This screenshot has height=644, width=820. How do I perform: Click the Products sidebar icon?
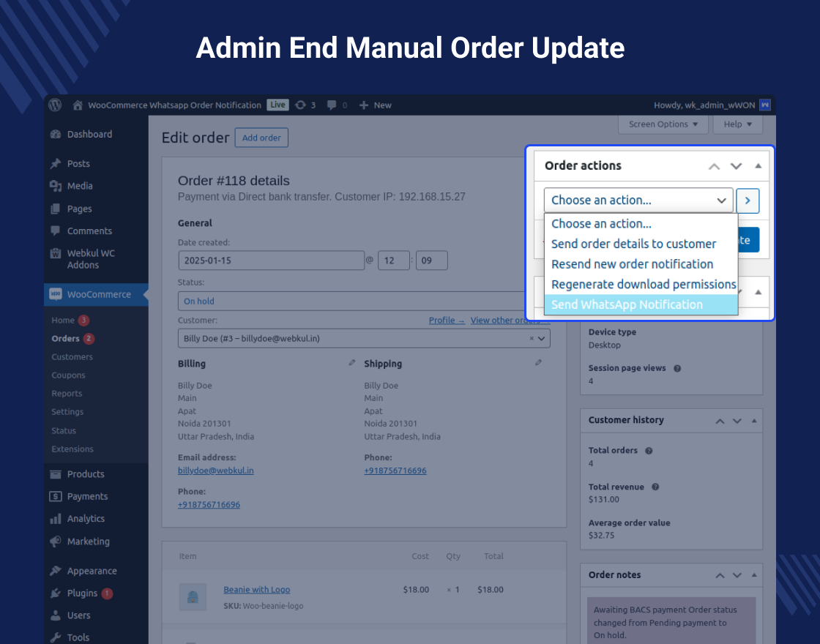tap(56, 474)
